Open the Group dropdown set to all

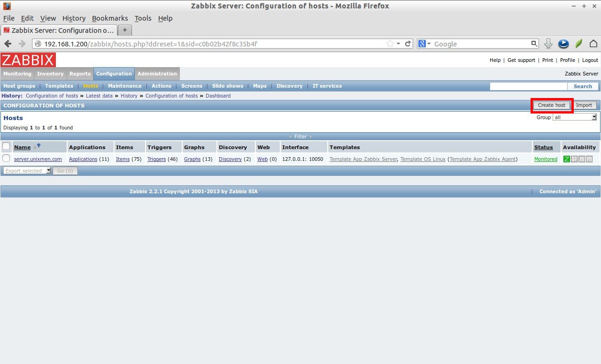point(575,117)
